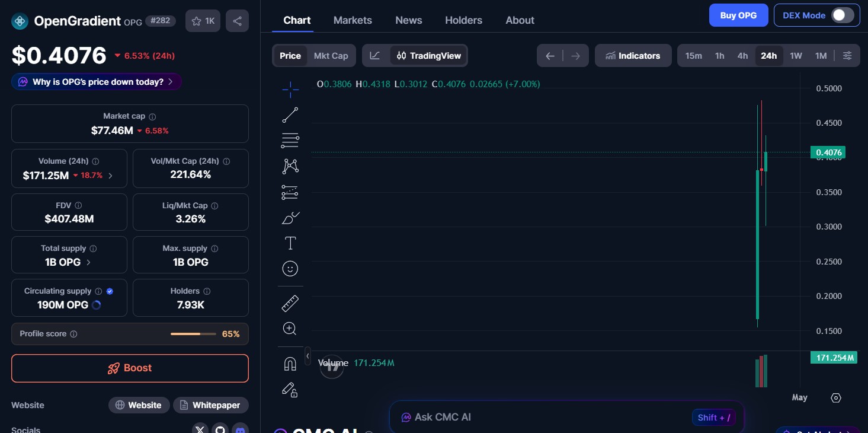Click the Profile score progress bar
This screenshot has height=433, width=868.
193,333
